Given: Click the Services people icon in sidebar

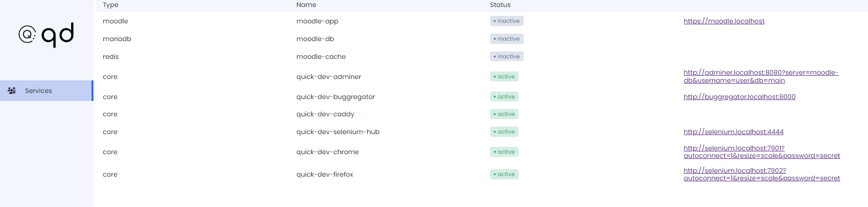Looking at the screenshot, I should point(12,91).
